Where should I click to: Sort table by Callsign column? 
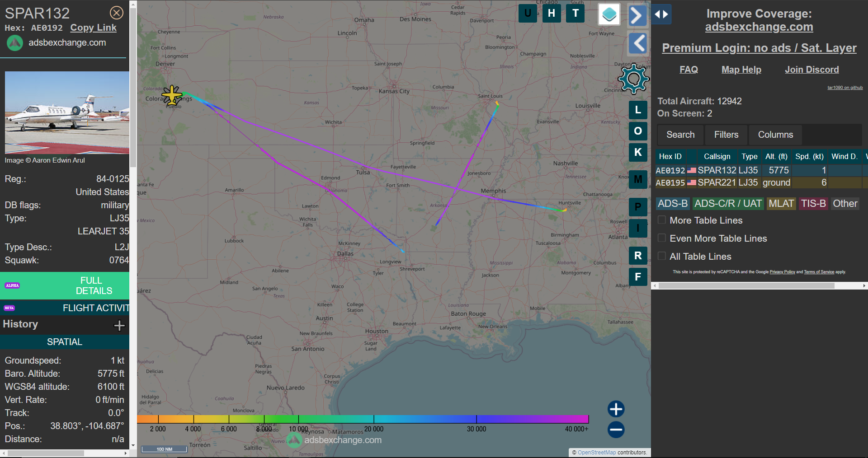pyautogui.click(x=717, y=156)
